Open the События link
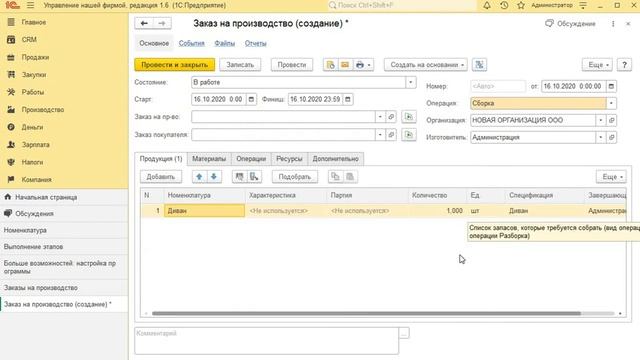This screenshot has width=640, height=360. [x=191, y=43]
